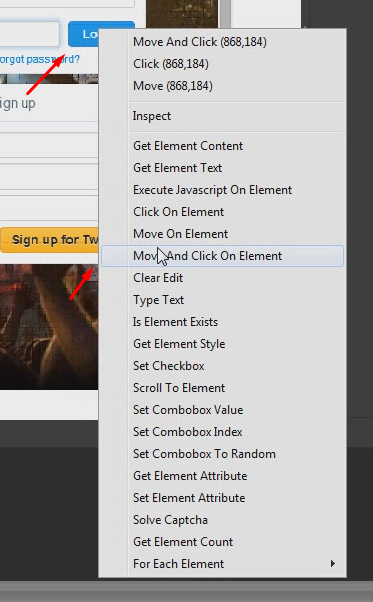Select Execute Javascript On Element
The width and height of the screenshot is (373, 602).
(x=223, y=190)
